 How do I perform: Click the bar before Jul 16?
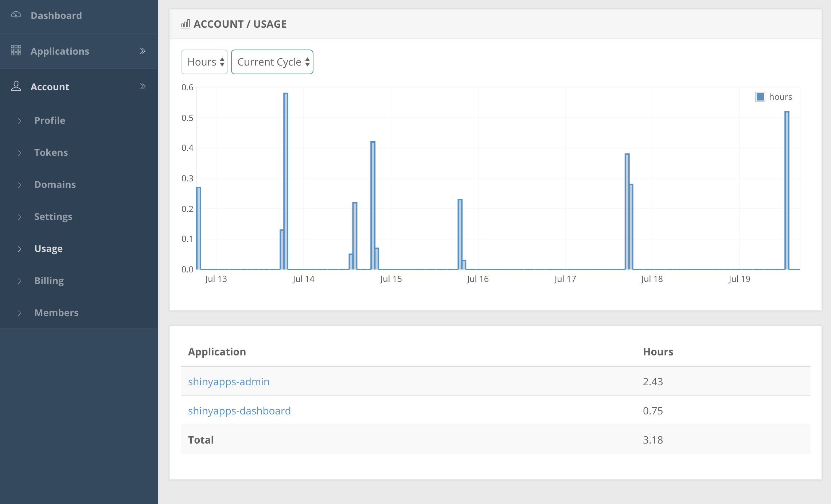pos(460,235)
